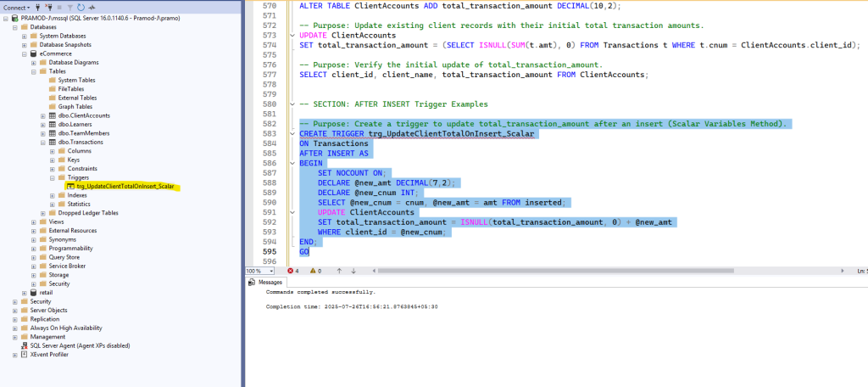The height and width of the screenshot is (387, 868).
Task: Click the trigger icon beside trg_UpdateClientTotalOnInsert_Scalar
Action: (71, 187)
